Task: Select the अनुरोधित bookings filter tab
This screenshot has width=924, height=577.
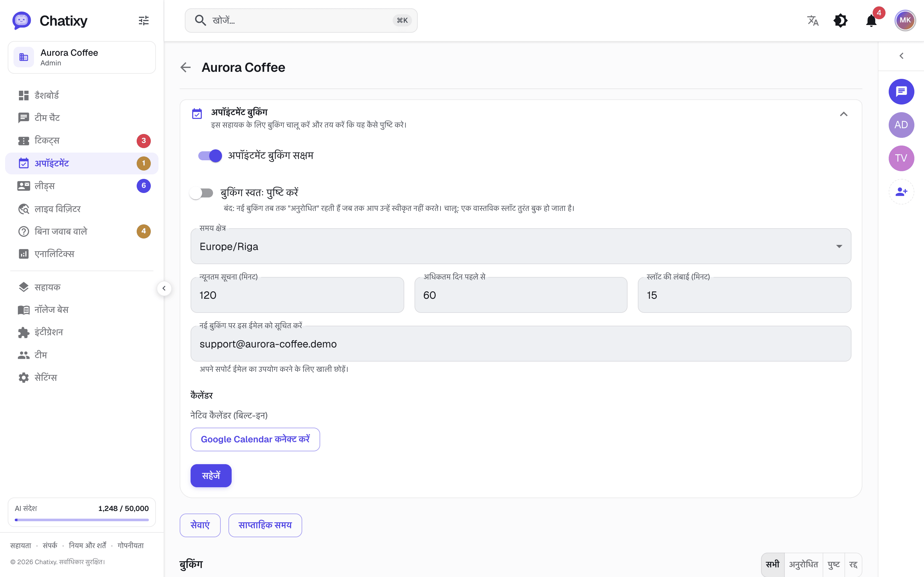Action: point(803,564)
